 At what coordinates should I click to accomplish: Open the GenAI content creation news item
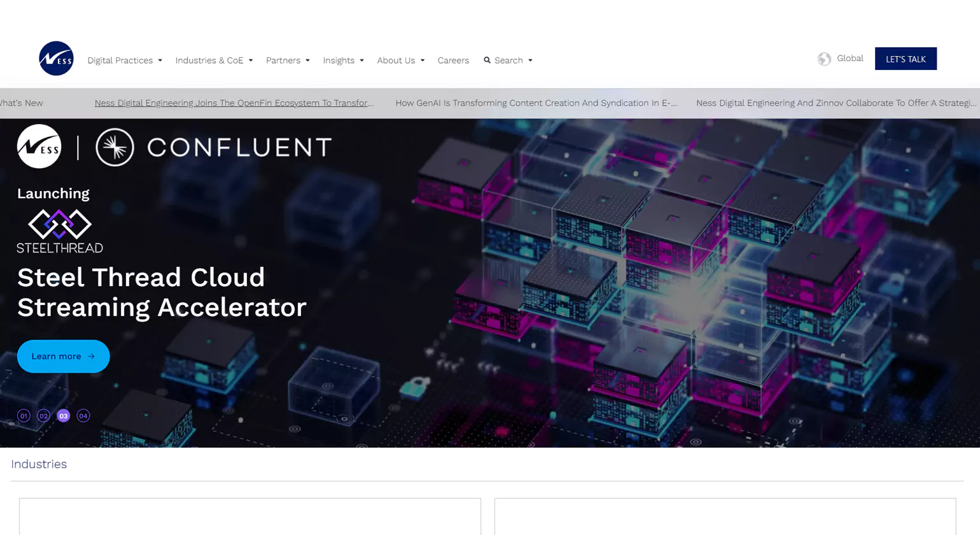(536, 103)
